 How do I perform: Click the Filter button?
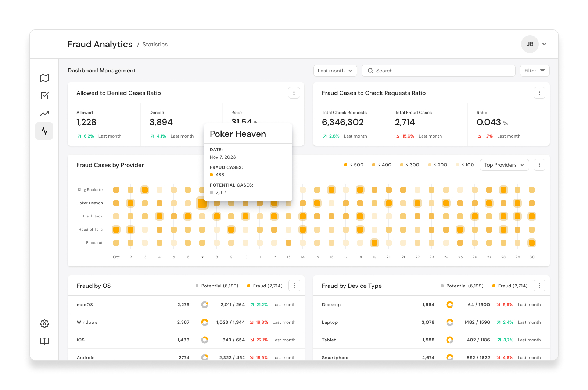click(x=535, y=71)
